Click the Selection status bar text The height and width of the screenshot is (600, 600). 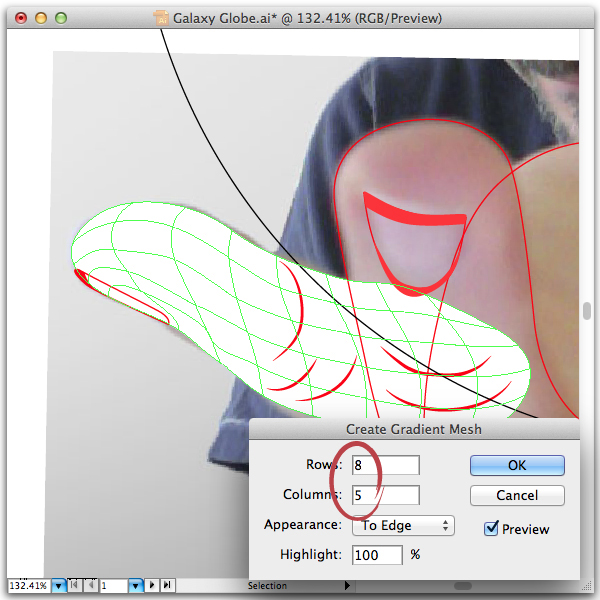click(267, 585)
